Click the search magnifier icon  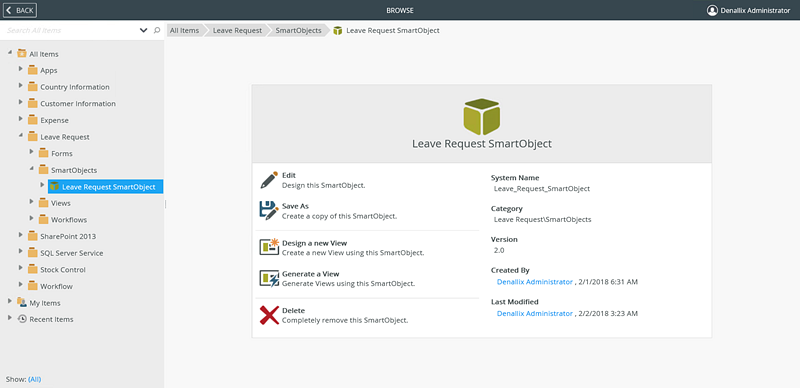click(x=157, y=30)
